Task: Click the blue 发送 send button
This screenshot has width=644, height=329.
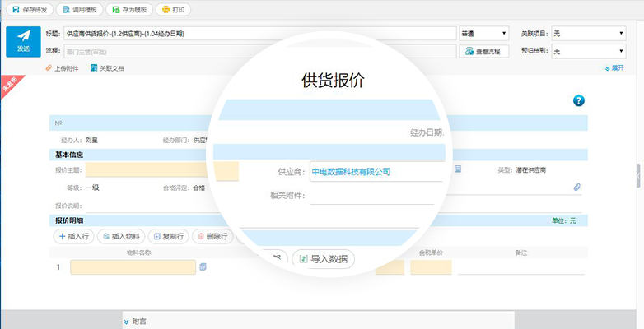Action: tap(23, 42)
